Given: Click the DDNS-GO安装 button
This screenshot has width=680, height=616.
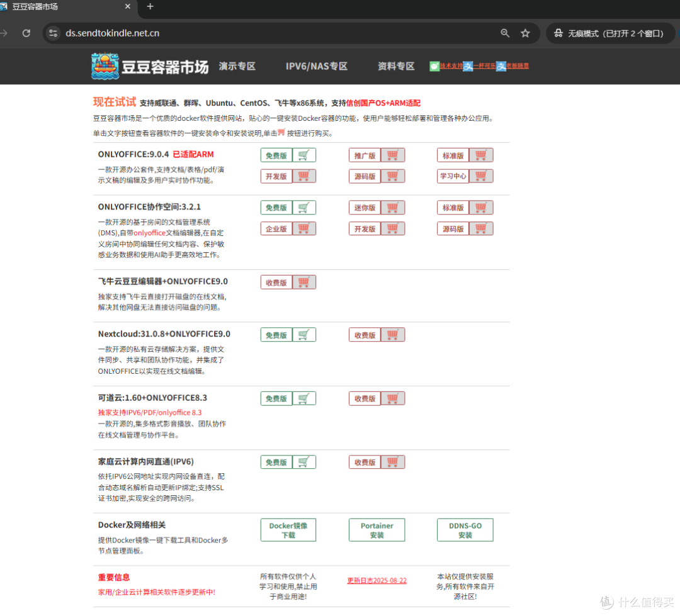Looking at the screenshot, I should [x=465, y=530].
